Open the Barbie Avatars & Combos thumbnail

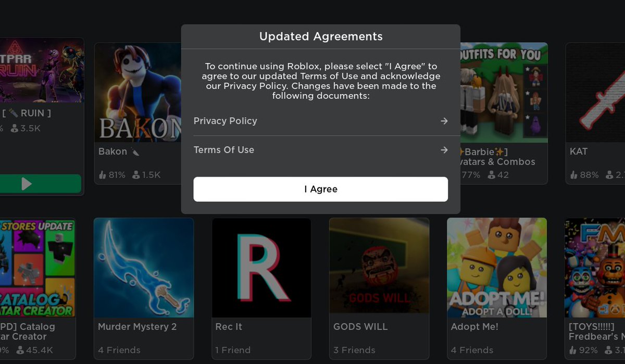click(x=504, y=93)
